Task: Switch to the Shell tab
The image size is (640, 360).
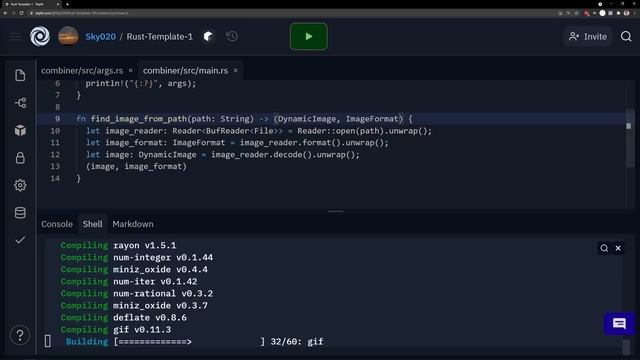Action: (93, 224)
